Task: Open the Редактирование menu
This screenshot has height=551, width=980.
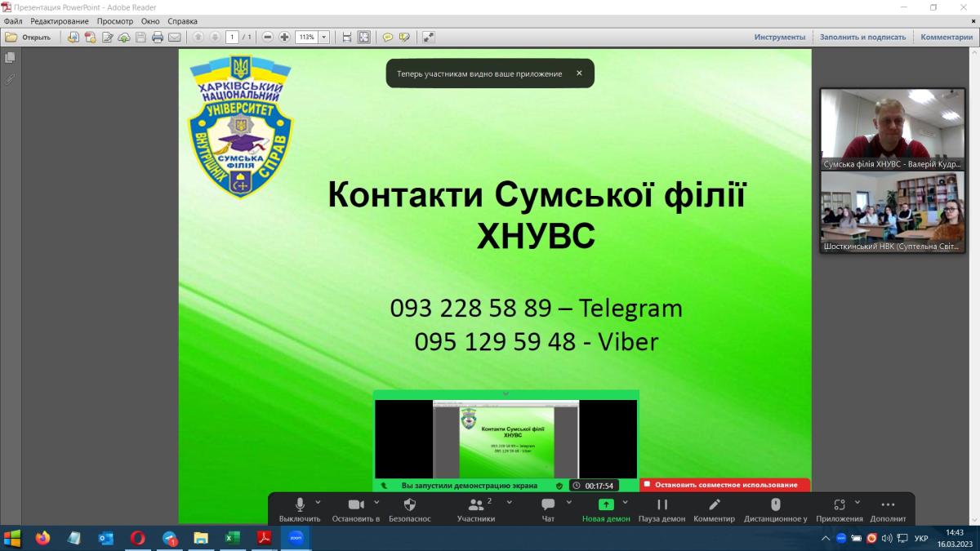Action: (x=60, y=21)
